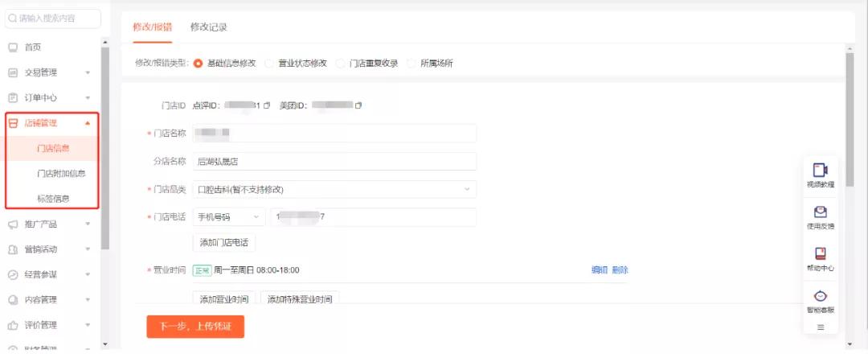
Task: Click the 首页 home icon in sidebar
Action: [14, 47]
